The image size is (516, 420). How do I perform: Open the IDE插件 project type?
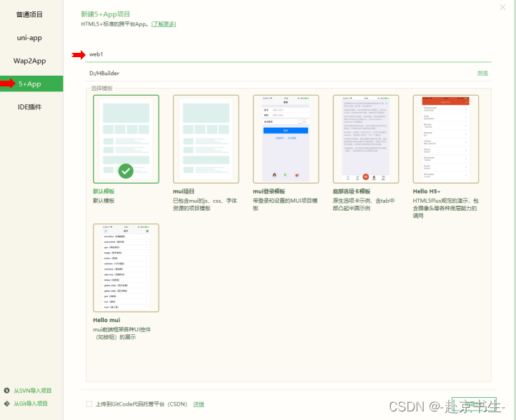29,107
